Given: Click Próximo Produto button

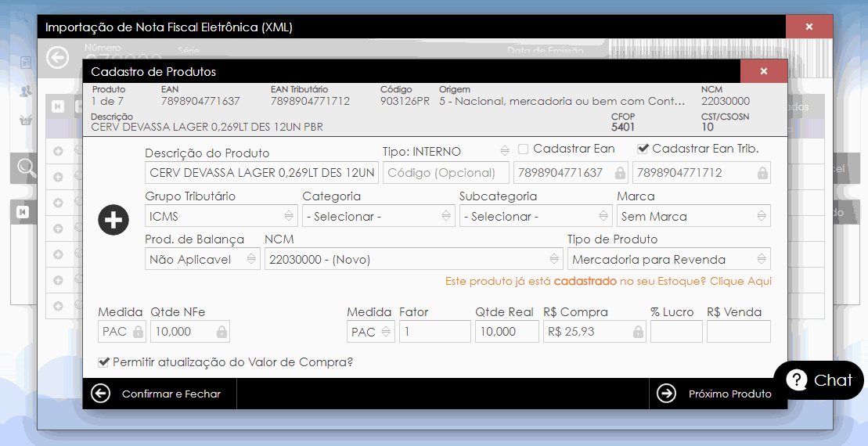Looking at the screenshot, I should point(718,394).
